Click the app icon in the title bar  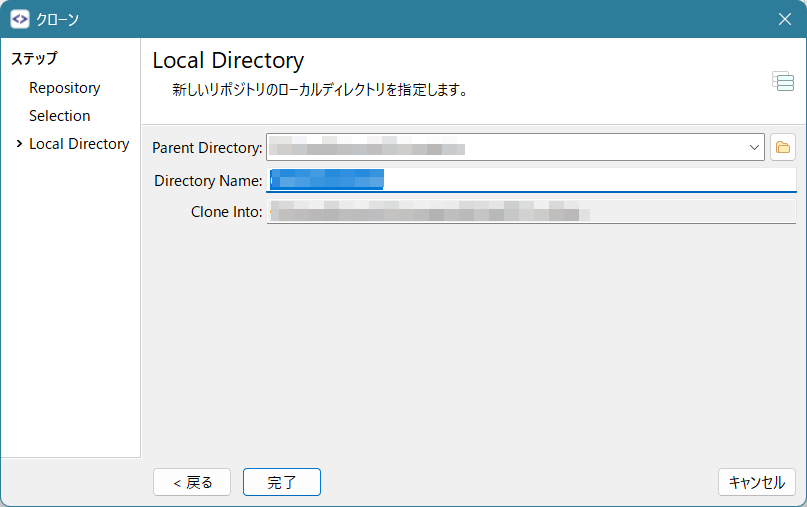pos(20,20)
